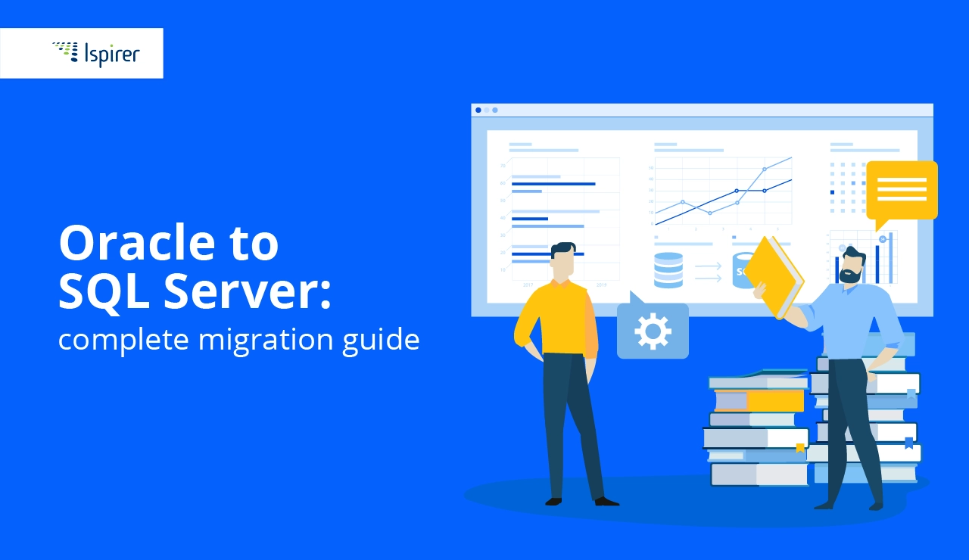Click the yellow book in the left stack

[761, 400]
